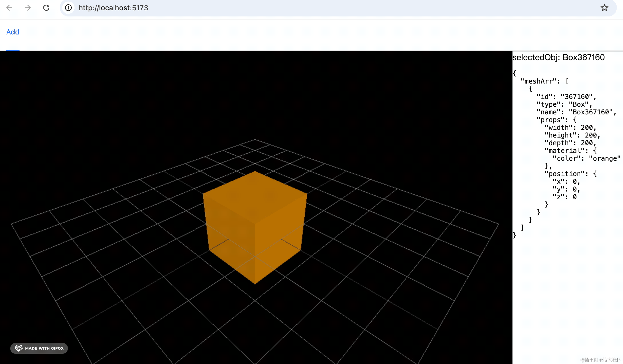Screen dimensions: 623x364
Task: Reload the localhost page
Action: 46,8
